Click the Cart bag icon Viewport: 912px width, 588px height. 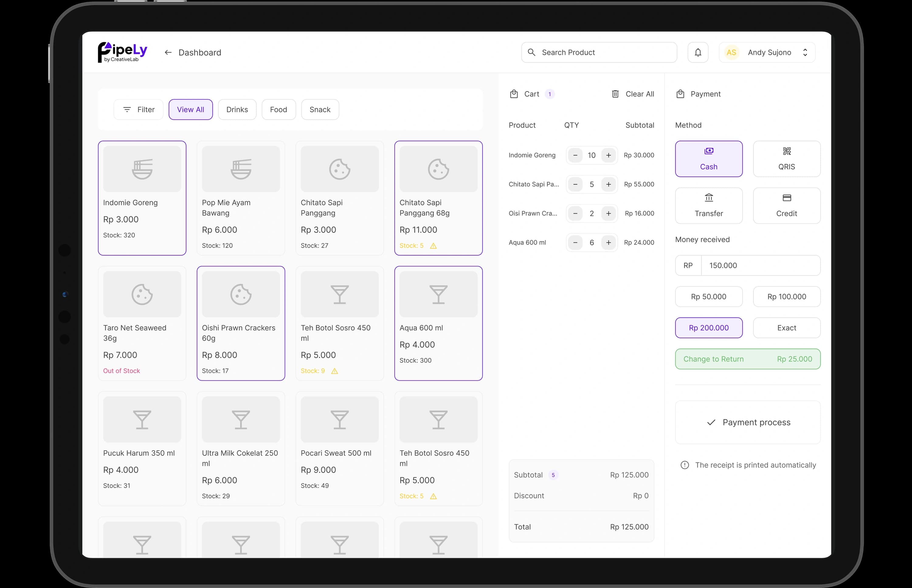point(514,94)
